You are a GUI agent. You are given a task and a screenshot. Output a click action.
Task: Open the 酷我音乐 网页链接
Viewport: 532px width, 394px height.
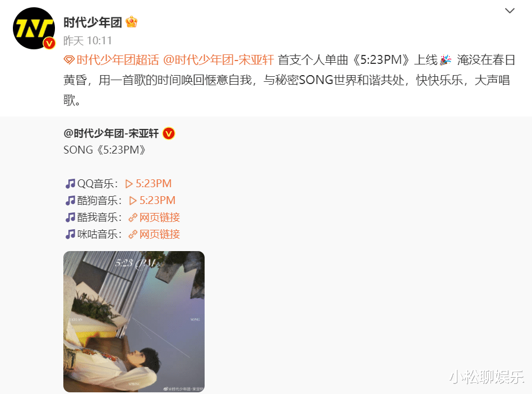point(154,217)
